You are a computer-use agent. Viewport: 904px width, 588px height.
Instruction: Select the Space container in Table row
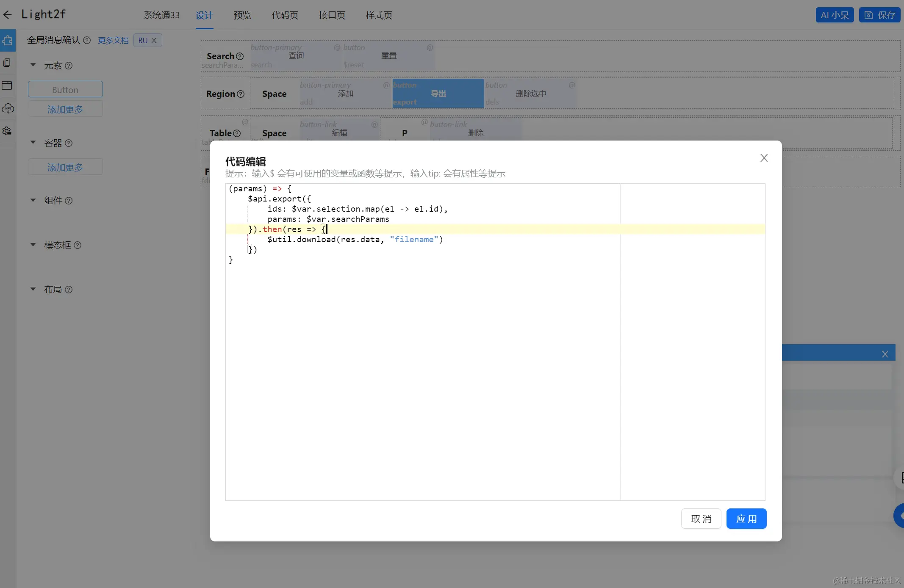274,133
